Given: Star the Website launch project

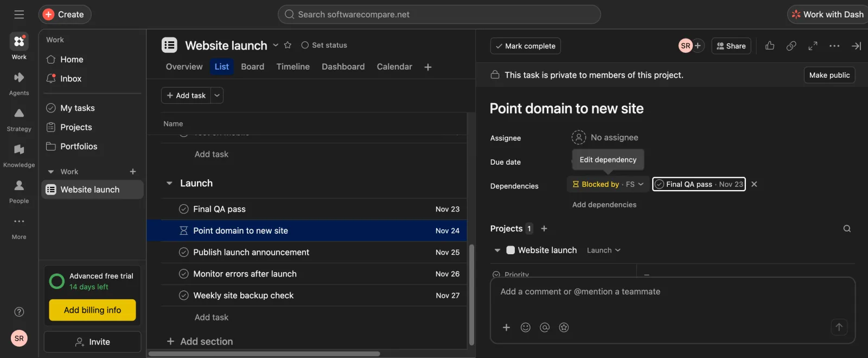Looking at the screenshot, I should click(288, 45).
